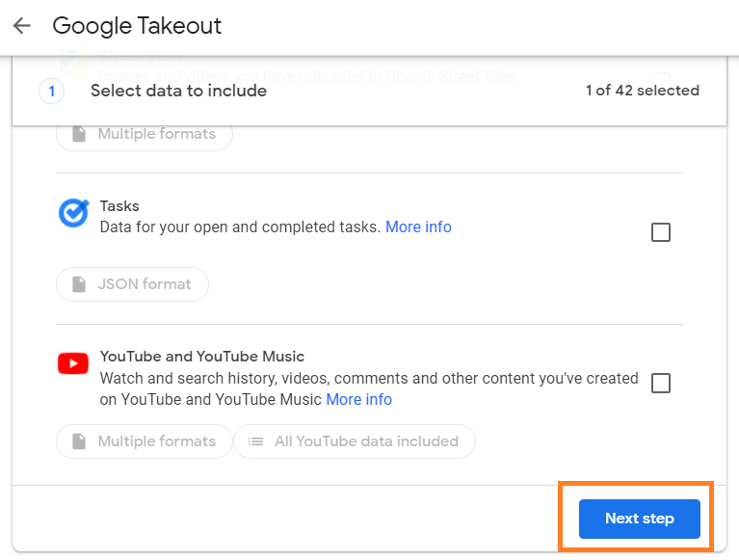The height and width of the screenshot is (560, 739).
Task: Open All YouTube data included chip
Action: click(355, 441)
